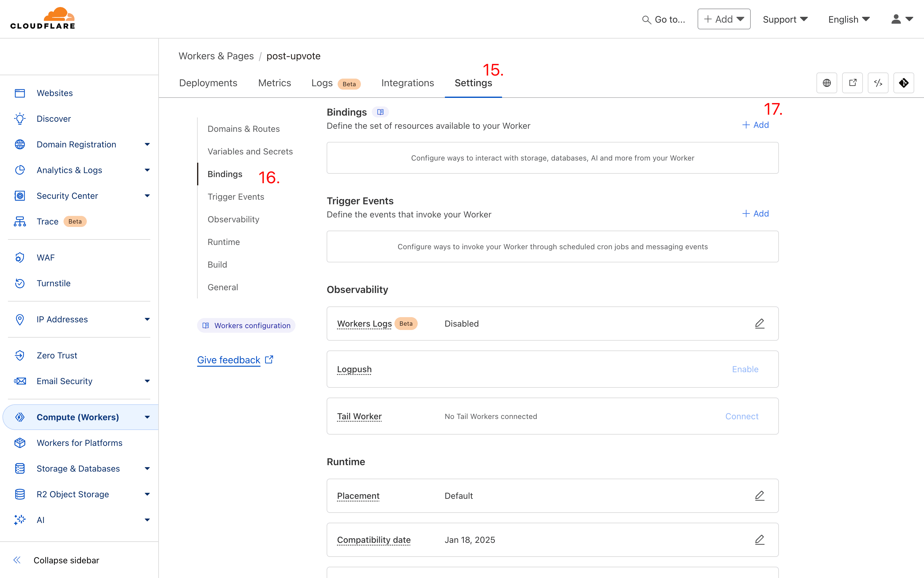Jump to Build settings section
The height and width of the screenshot is (578, 924).
pyautogui.click(x=217, y=265)
